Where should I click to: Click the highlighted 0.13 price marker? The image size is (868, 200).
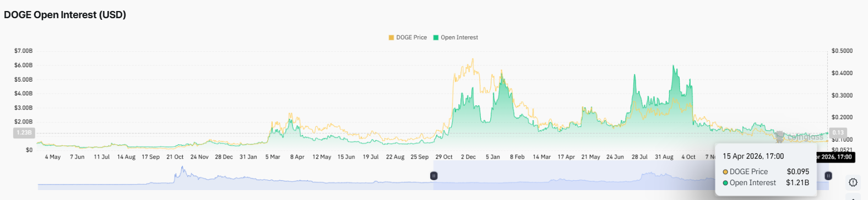pyautogui.click(x=838, y=132)
